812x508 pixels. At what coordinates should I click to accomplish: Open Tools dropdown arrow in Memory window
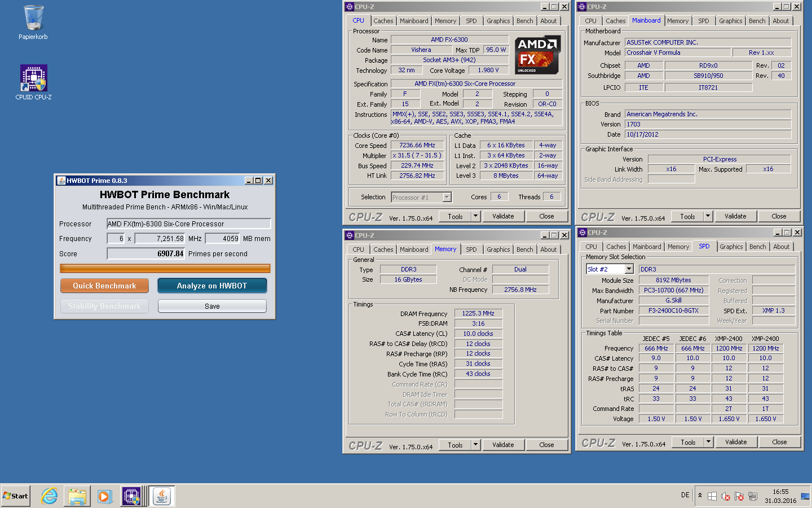coord(475,445)
